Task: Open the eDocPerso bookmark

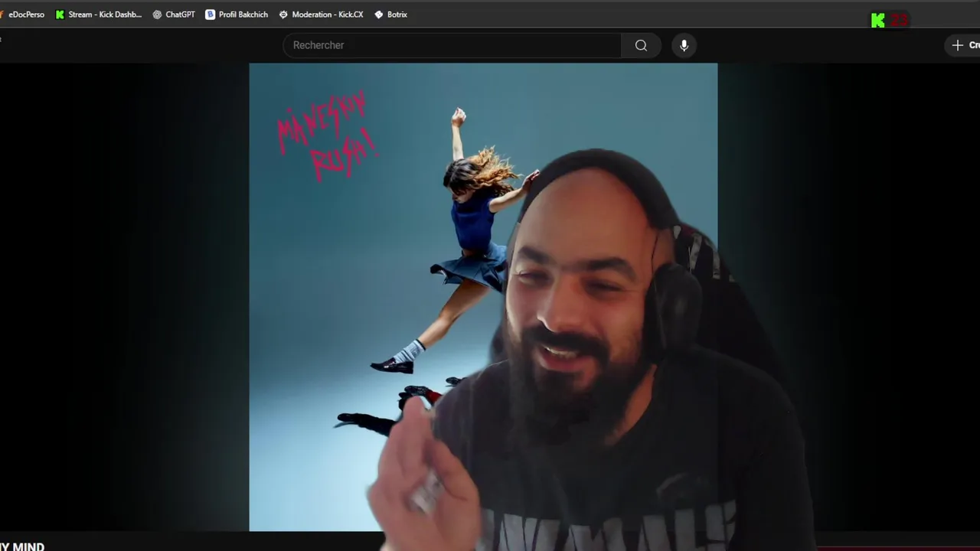Action: [x=23, y=15]
